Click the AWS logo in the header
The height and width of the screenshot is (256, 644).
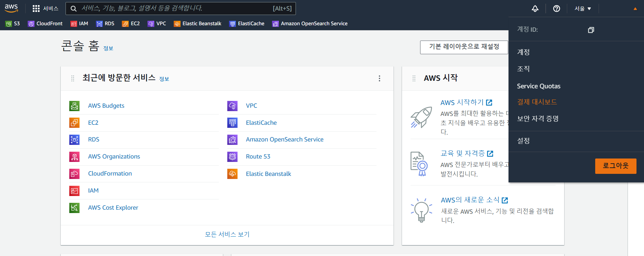click(11, 8)
